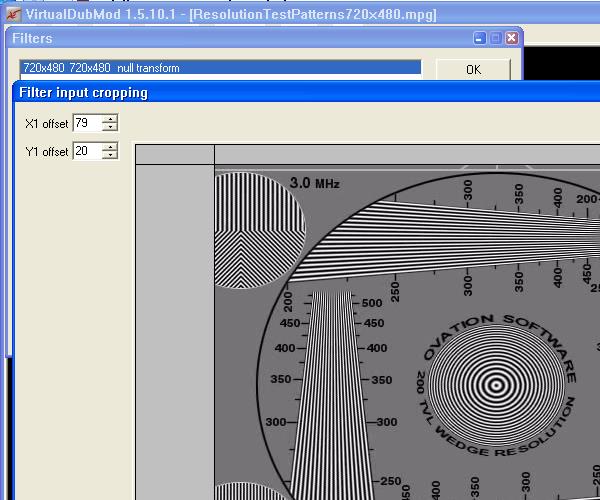The width and height of the screenshot is (600, 500).
Task: Click the disabled maximize button on Filters dialog
Action: coord(496,38)
